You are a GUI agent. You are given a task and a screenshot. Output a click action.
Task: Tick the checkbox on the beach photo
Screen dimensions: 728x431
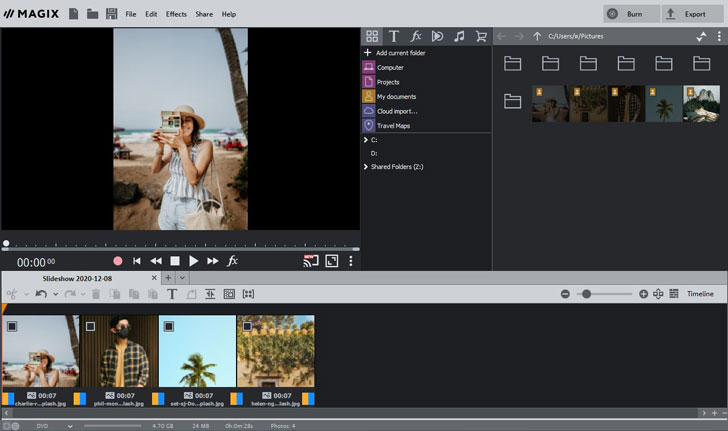coord(12,326)
